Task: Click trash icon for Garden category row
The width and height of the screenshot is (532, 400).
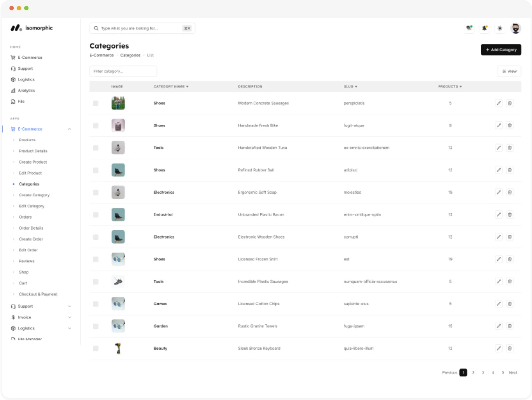Action: click(x=509, y=326)
